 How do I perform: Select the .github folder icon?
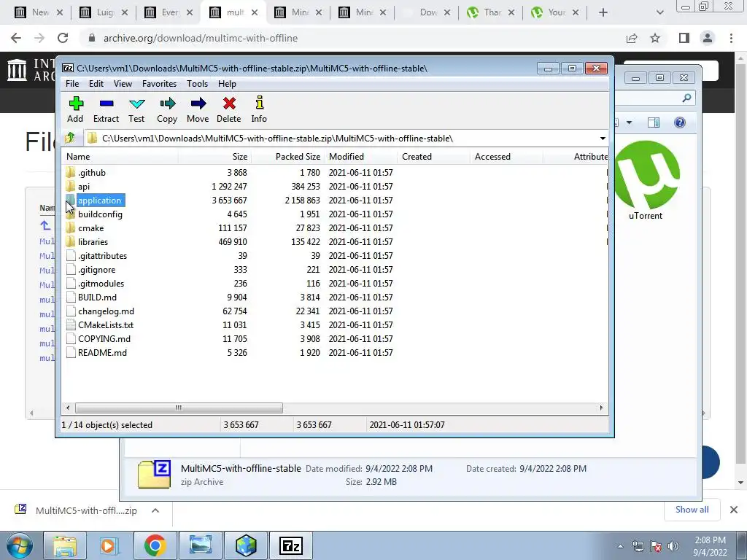[71, 172]
